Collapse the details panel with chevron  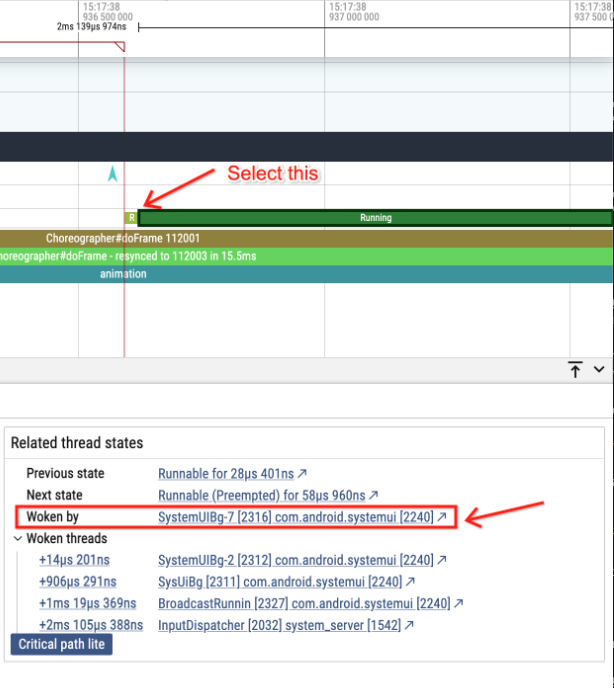[x=599, y=369]
